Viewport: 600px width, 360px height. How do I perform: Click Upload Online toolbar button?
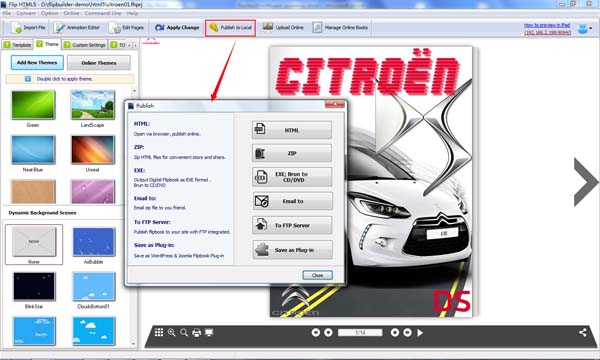pos(283,28)
